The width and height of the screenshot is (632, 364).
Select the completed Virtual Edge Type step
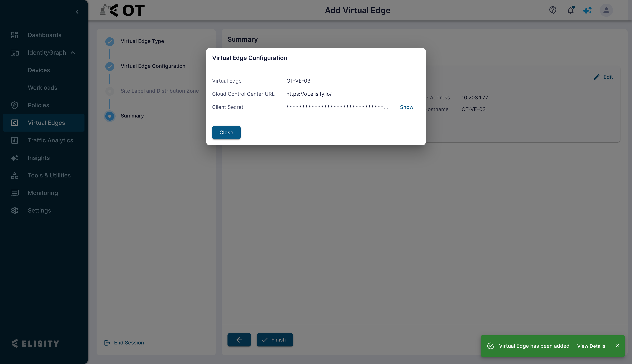(110, 41)
